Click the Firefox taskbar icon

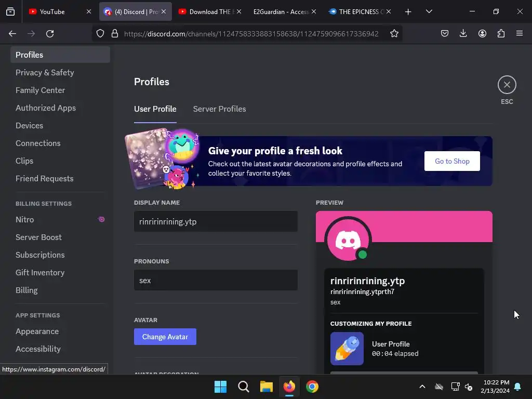click(x=289, y=387)
